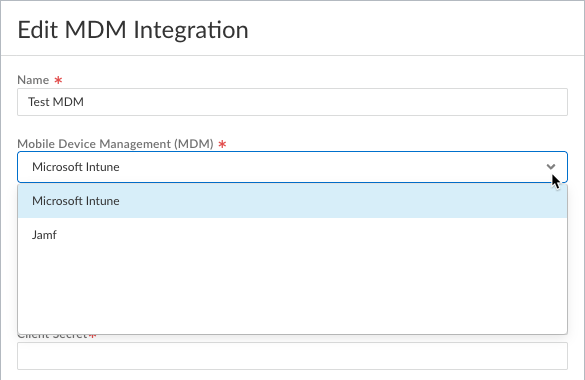585x380 pixels.
Task: Collapse the Mobile Device Management dropdown chevron
Action: 551,167
